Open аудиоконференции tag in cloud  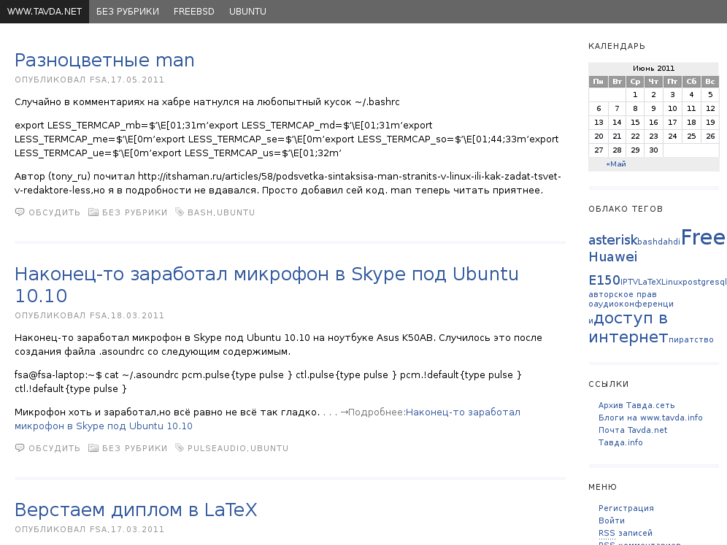(x=633, y=308)
